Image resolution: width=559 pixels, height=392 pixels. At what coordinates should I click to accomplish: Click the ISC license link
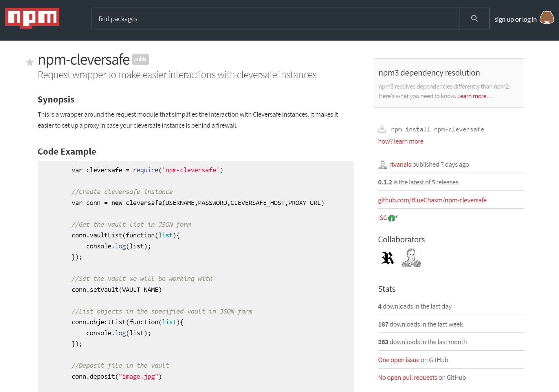pos(382,218)
